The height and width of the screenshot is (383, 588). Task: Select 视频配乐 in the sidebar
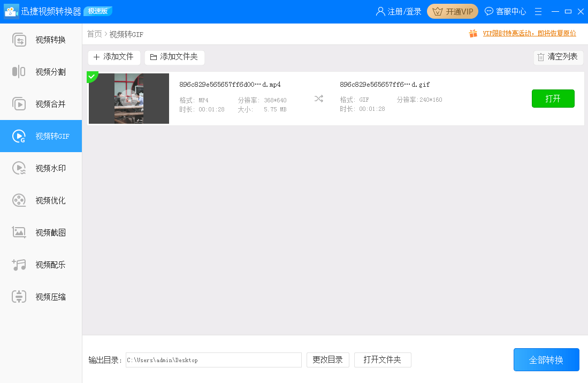coord(41,264)
